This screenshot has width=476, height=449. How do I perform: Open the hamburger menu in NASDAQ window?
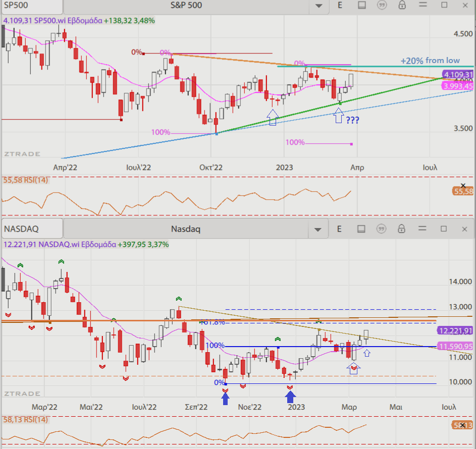coord(422,229)
